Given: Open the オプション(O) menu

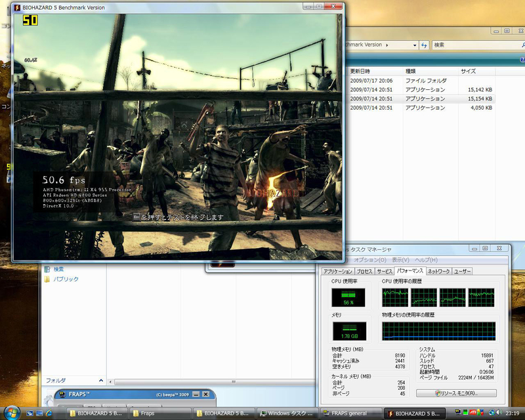Looking at the screenshot, I should [370, 260].
